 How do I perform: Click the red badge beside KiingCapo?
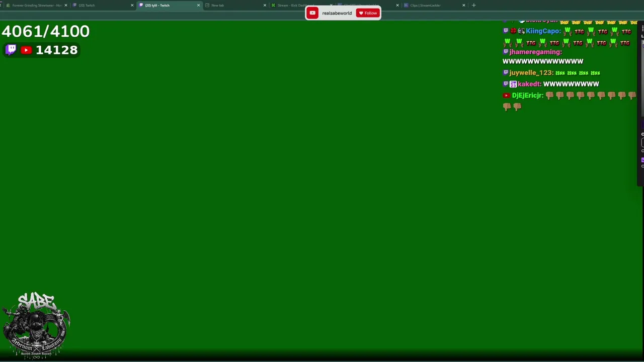(x=513, y=31)
